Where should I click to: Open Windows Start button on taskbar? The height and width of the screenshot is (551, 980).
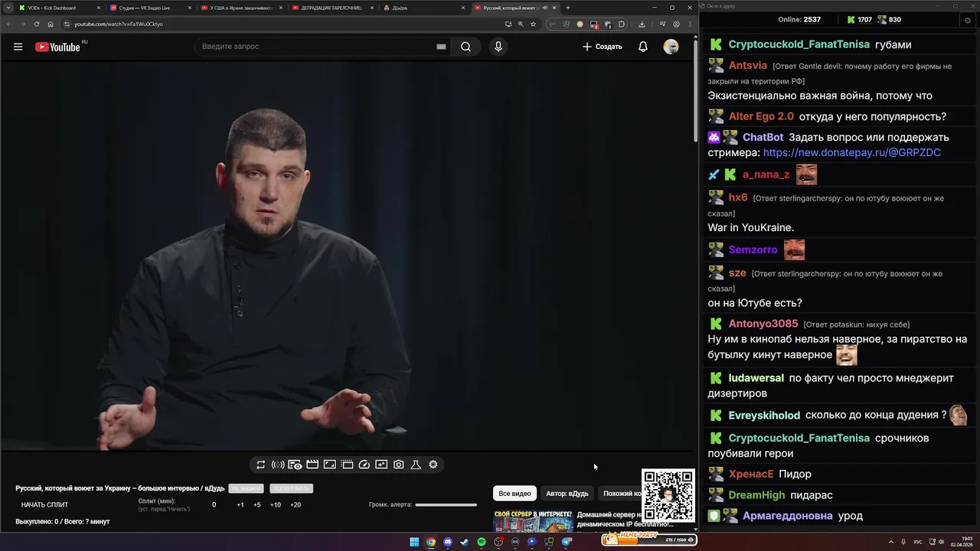[x=414, y=542]
